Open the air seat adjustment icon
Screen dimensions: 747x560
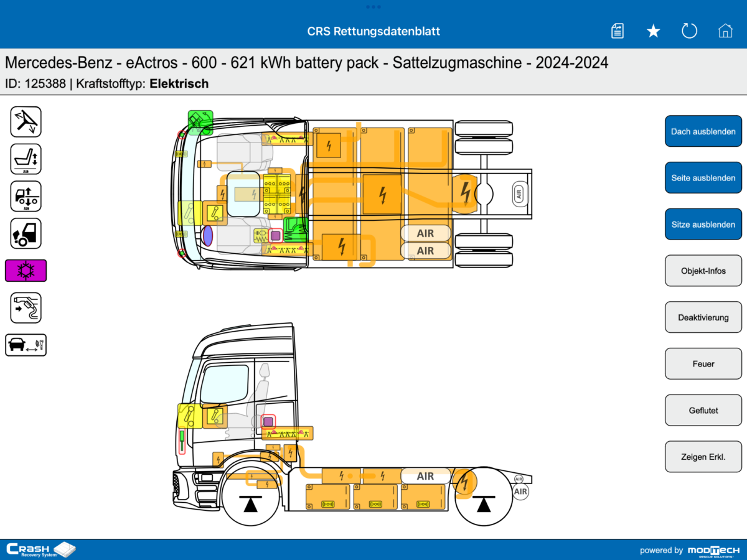(26, 159)
